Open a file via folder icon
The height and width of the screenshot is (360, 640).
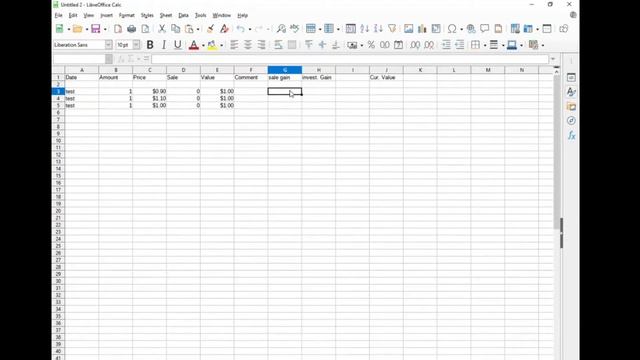(x=78, y=29)
